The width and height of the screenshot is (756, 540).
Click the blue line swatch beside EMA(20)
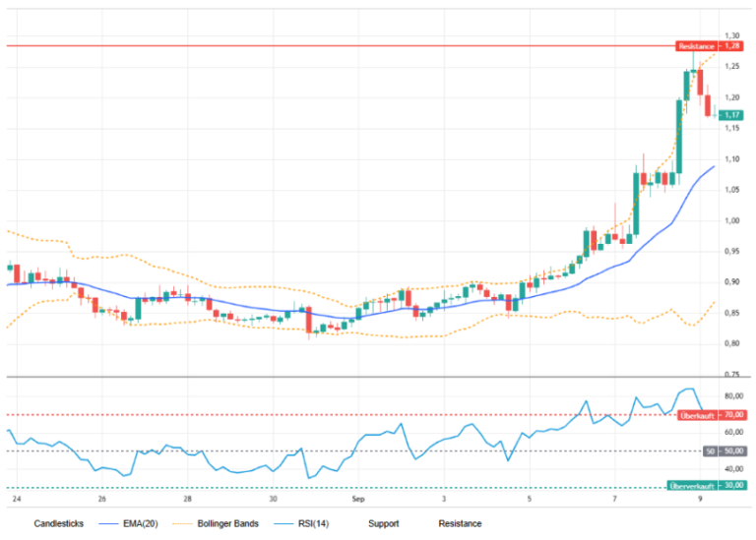108,524
